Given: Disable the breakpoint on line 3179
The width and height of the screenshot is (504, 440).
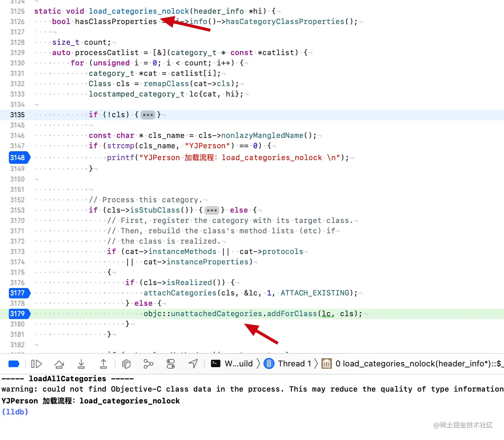Looking at the screenshot, I should 18,314.
